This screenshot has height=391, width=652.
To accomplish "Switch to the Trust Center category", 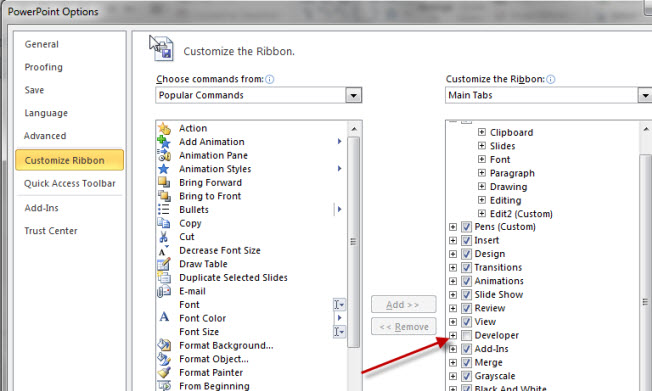I will (51, 231).
